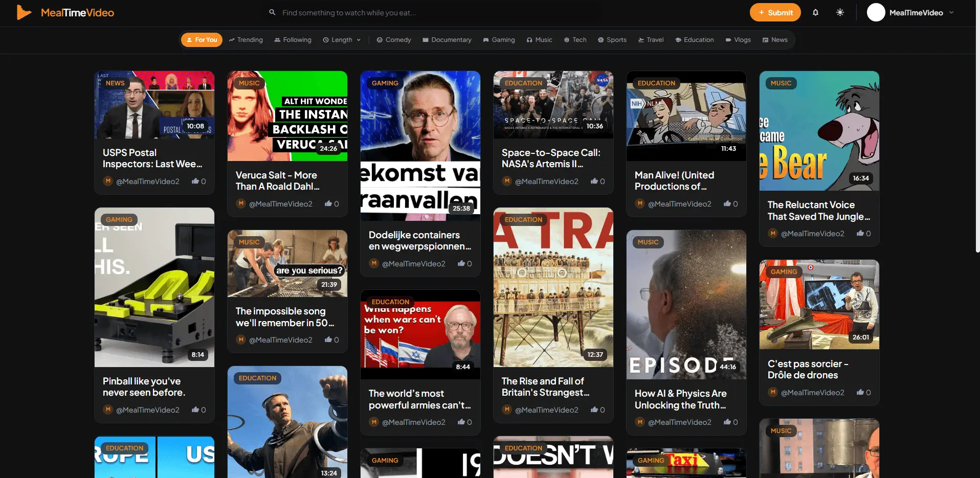Open The Reluctant Voice video title

818,211
